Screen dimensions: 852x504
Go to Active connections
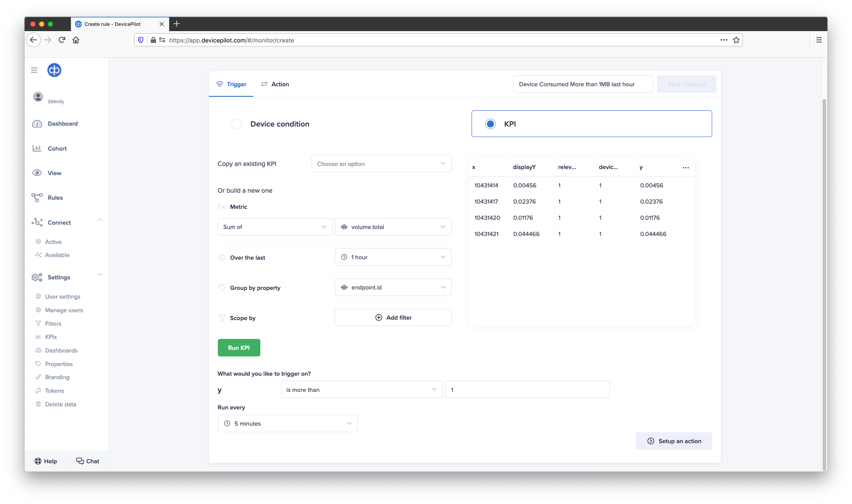[53, 242]
